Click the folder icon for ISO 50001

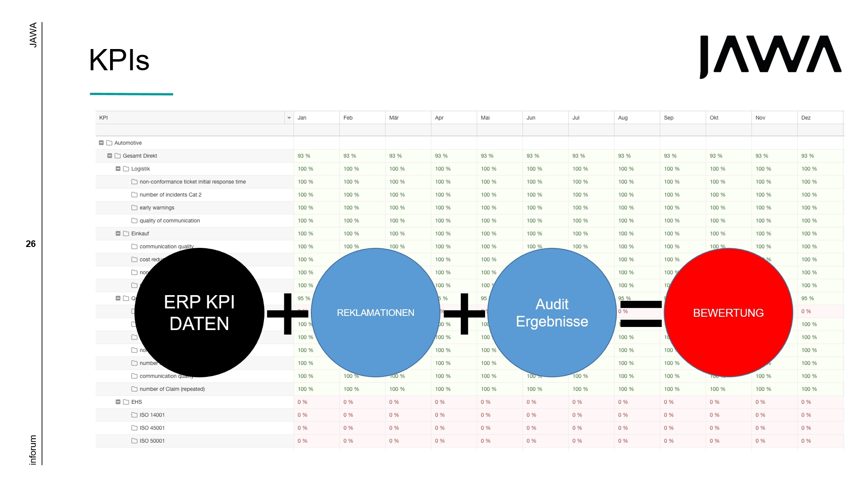click(134, 441)
